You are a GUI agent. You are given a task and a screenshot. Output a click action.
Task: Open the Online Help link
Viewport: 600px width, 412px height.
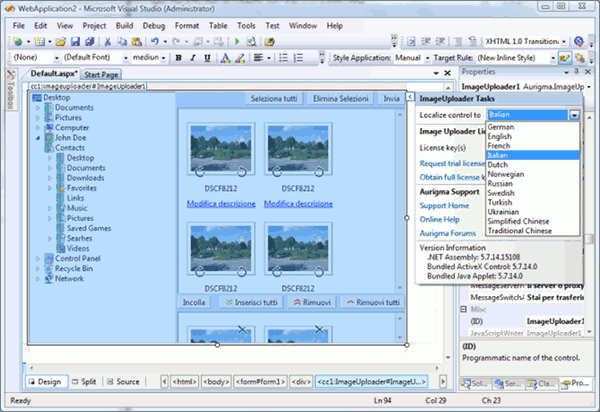click(x=439, y=220)
